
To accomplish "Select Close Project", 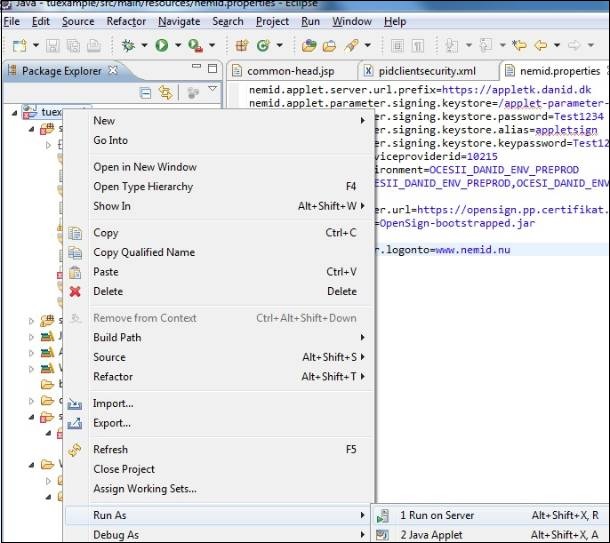I will (219, 469).
